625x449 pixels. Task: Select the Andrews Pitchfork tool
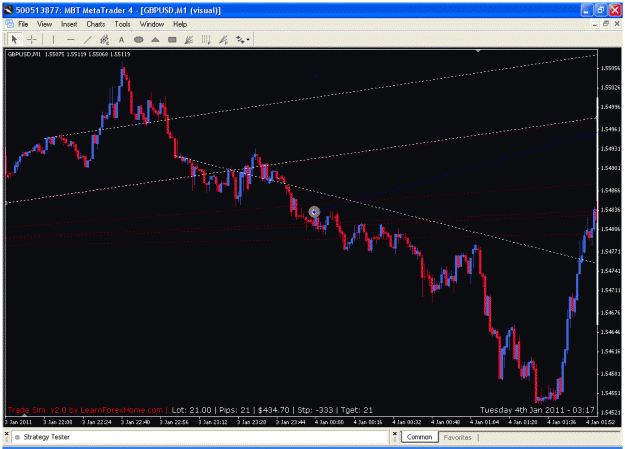pyautogui.click(x=223, y=39)
